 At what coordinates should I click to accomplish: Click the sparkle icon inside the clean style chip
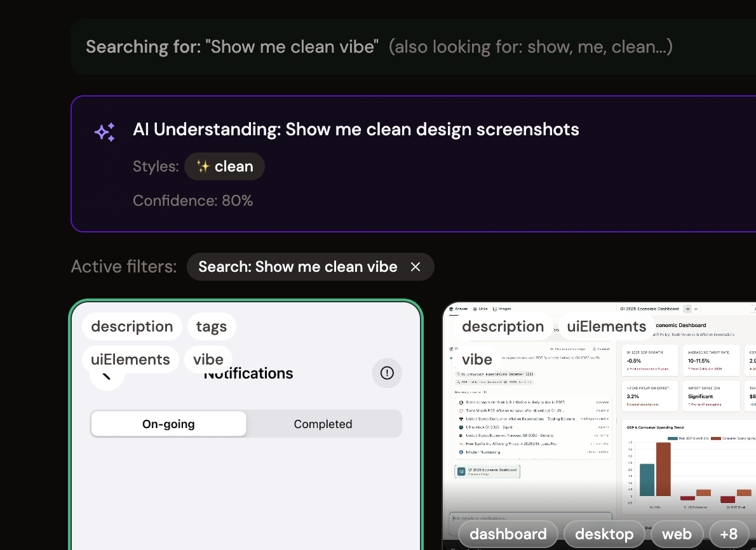point(203,166)
